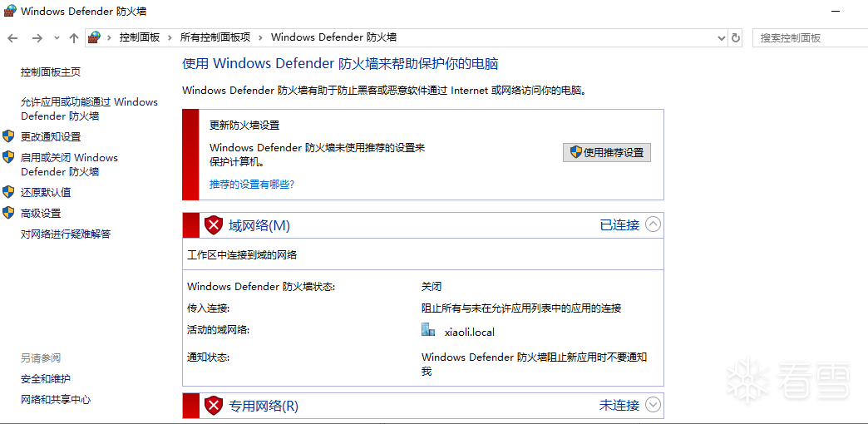
Task: Open 对网络进行疑难解答 link
Action: (x=66, y=234)
